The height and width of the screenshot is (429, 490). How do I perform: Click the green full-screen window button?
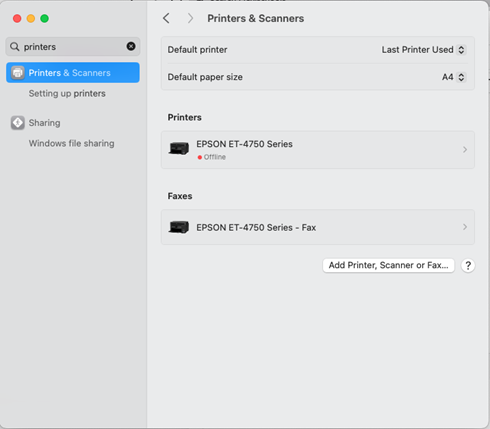coord(44,18)
